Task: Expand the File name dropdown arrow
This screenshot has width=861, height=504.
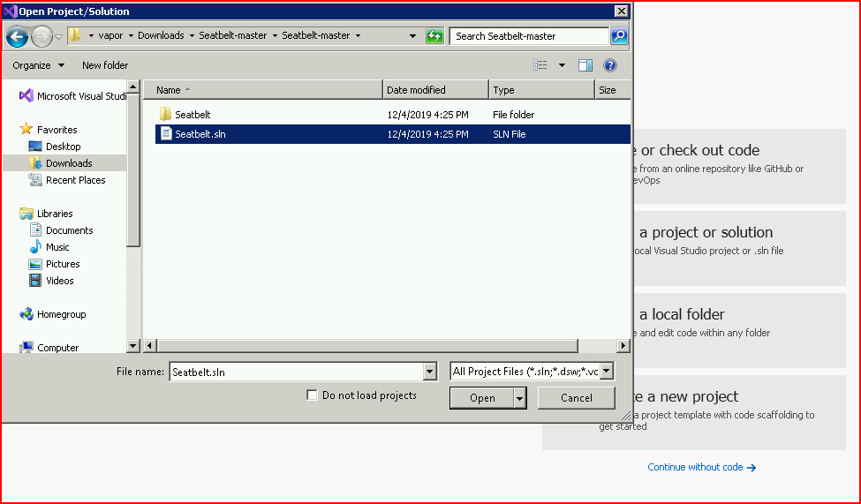Action: pyautogui.click(x=431, y=372)
